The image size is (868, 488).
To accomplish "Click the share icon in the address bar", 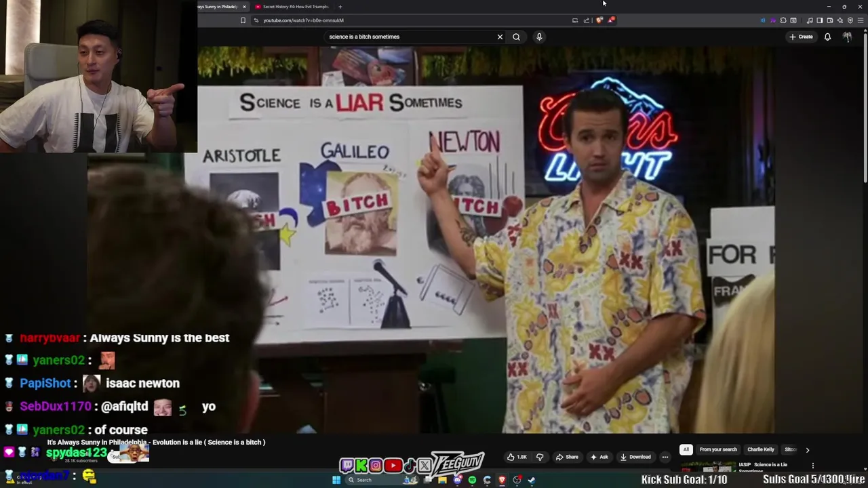I will (587, 20).
